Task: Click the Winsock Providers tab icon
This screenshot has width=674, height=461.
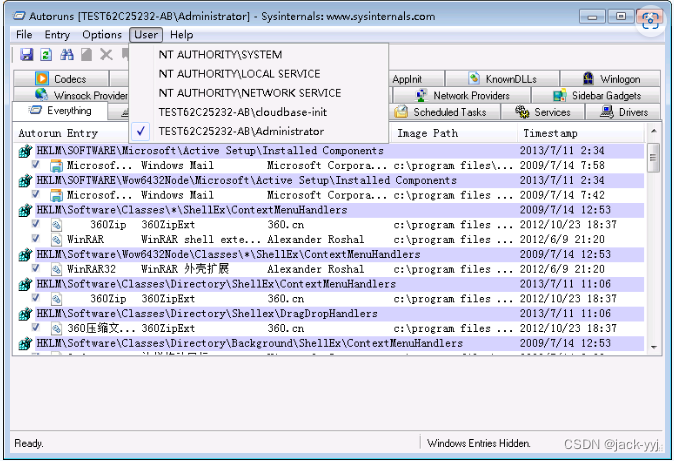Action: pos(41,94)
